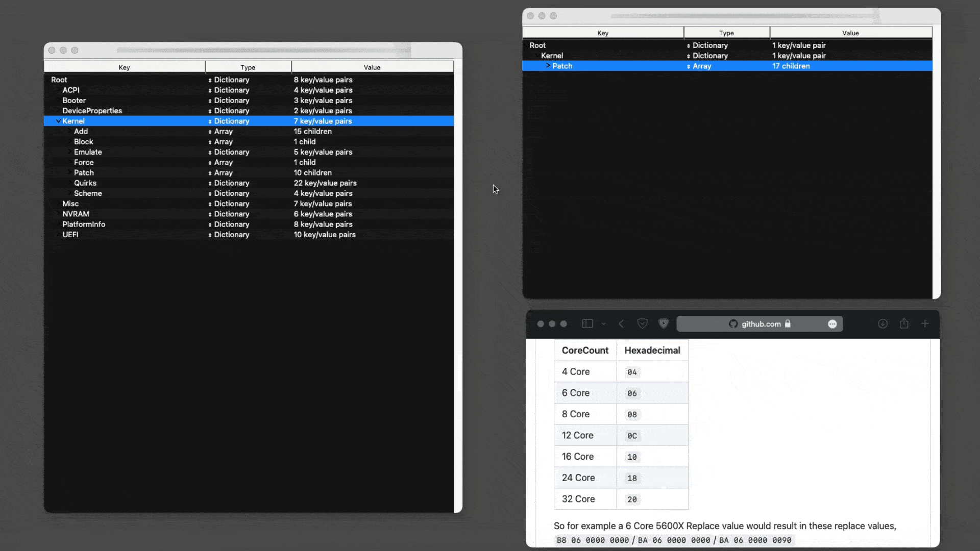Screen dimensions: 980x551
Task: Click the github.com address field
Action: (759, 324)
